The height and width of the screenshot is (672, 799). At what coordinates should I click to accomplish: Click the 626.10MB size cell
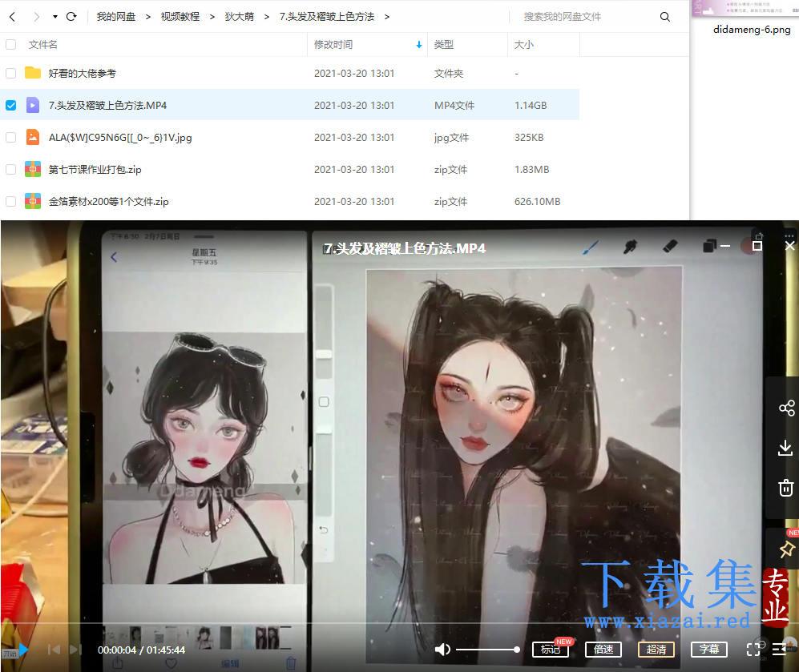[x=537, y=202]
